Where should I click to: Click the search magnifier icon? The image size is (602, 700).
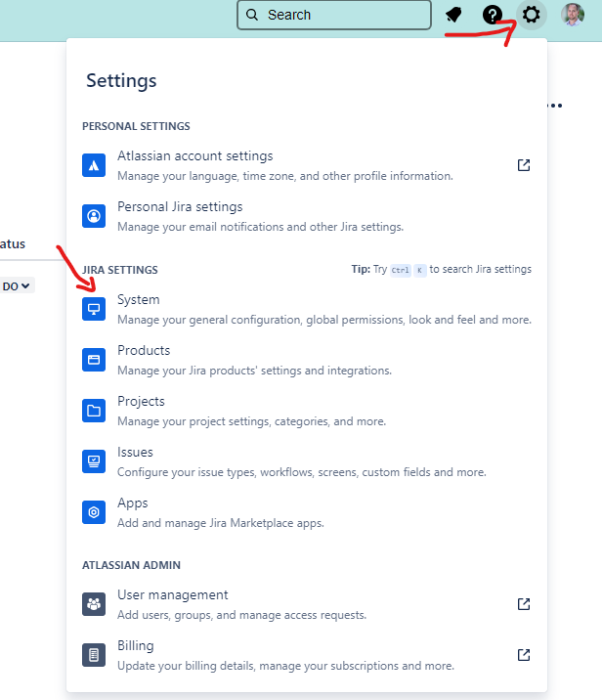pos(252,15)
